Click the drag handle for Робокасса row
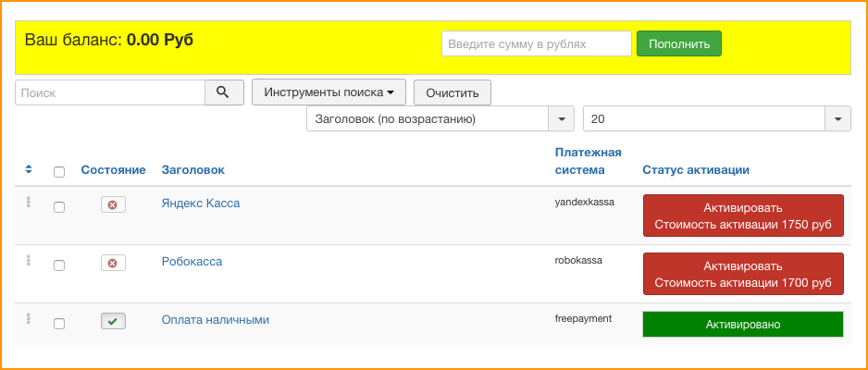 pos(29,261)
